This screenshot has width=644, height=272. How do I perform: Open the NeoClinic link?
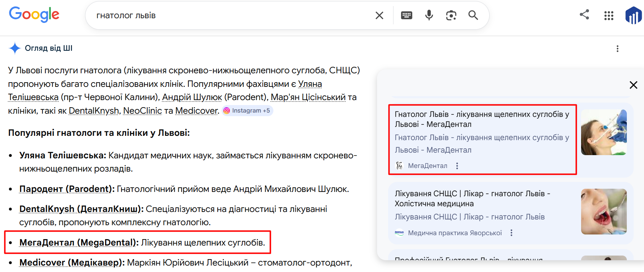[143, 111]
